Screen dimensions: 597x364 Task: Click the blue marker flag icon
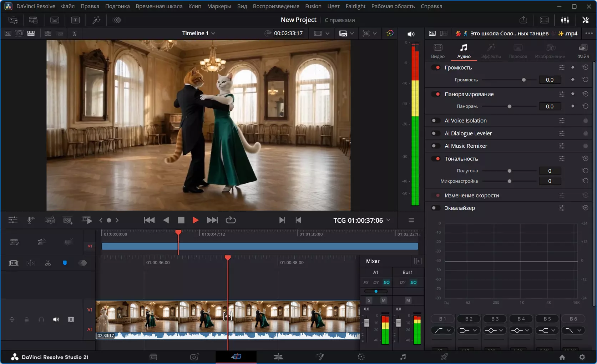pos(65,263)
